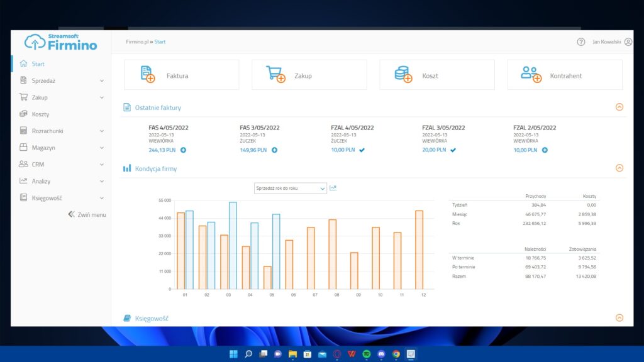
Task: Open Windows taskbar search
Action: 248,354
